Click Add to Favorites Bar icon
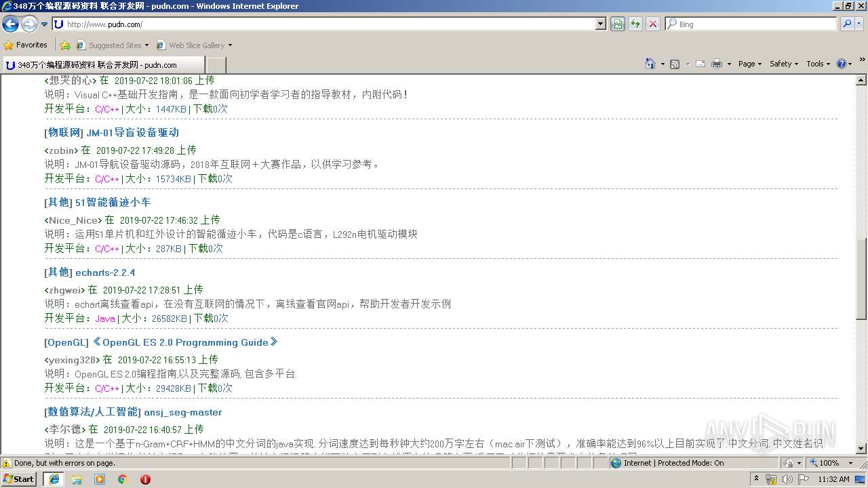The height and width of the screenshot is (488, 868). pos(65,45)
